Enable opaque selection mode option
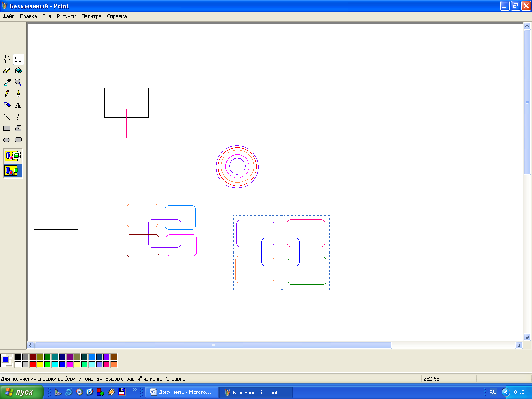Viewport: 532px width, 399px height. 13,156
